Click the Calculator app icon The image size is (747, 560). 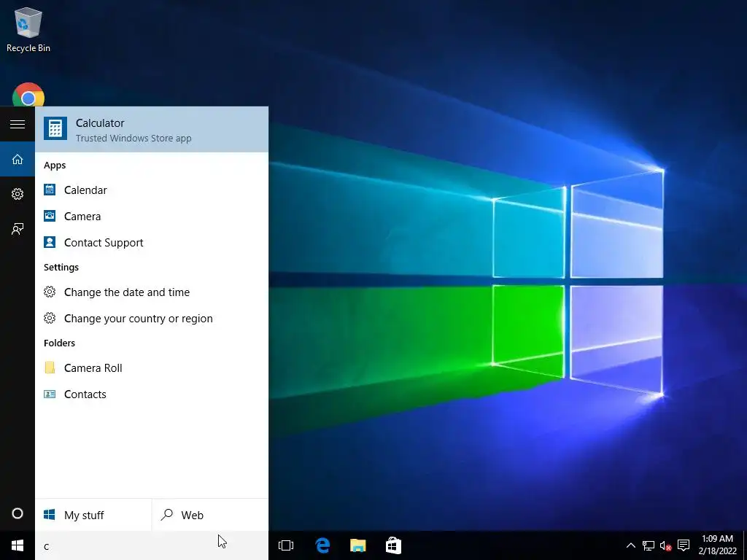[55, 128]
